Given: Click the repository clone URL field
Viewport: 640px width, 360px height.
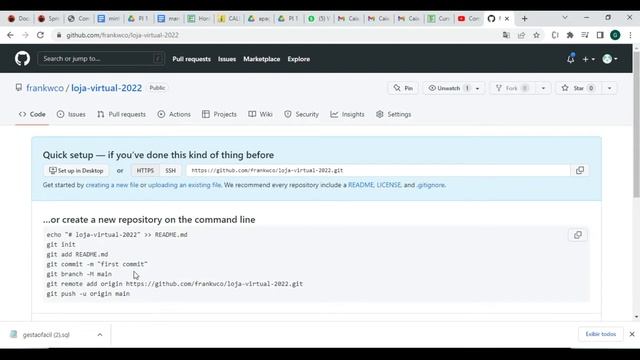Looking at the screenshot, I should point(378,171).
